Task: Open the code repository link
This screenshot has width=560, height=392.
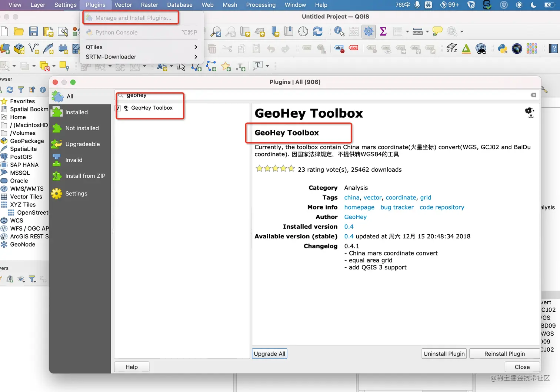Action: tap(442, 207)
